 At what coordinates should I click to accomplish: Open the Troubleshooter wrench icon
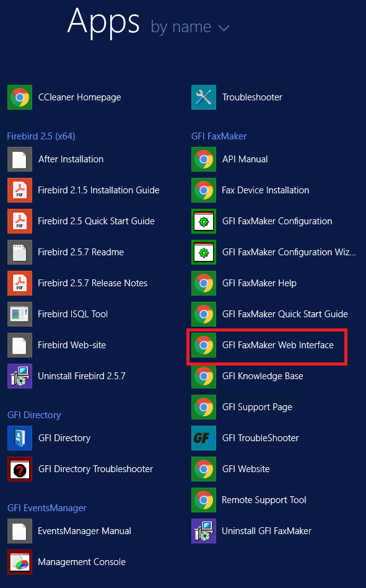[x=204, y=97]
